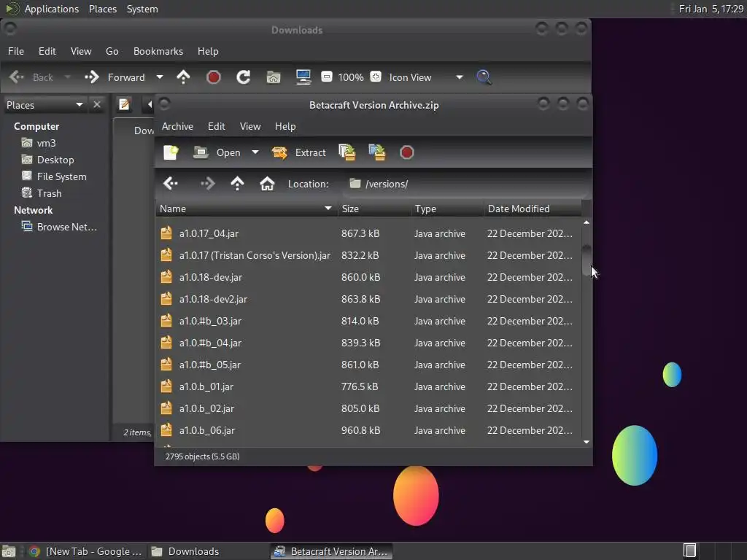Click the scroll-down arrow of file list
The height and width of the screenshot is (560, 747).
pos(587,442)
